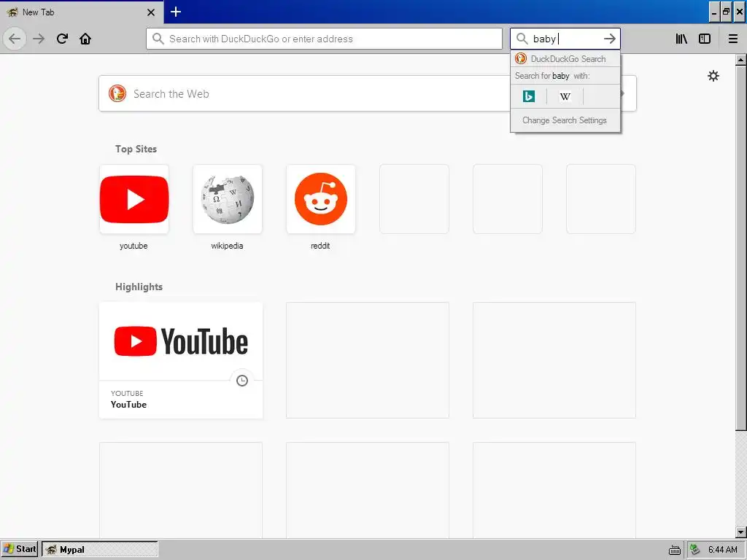Select the New Tab tab
The height and width of the screenshot is (560, 747).
(82, 12)
